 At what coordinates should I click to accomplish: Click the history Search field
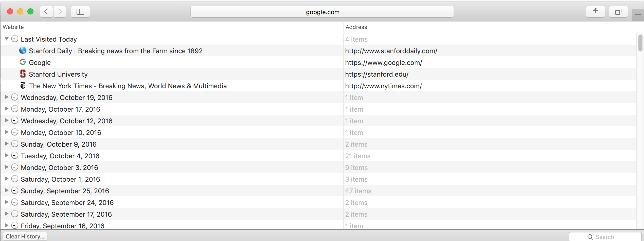605,237
